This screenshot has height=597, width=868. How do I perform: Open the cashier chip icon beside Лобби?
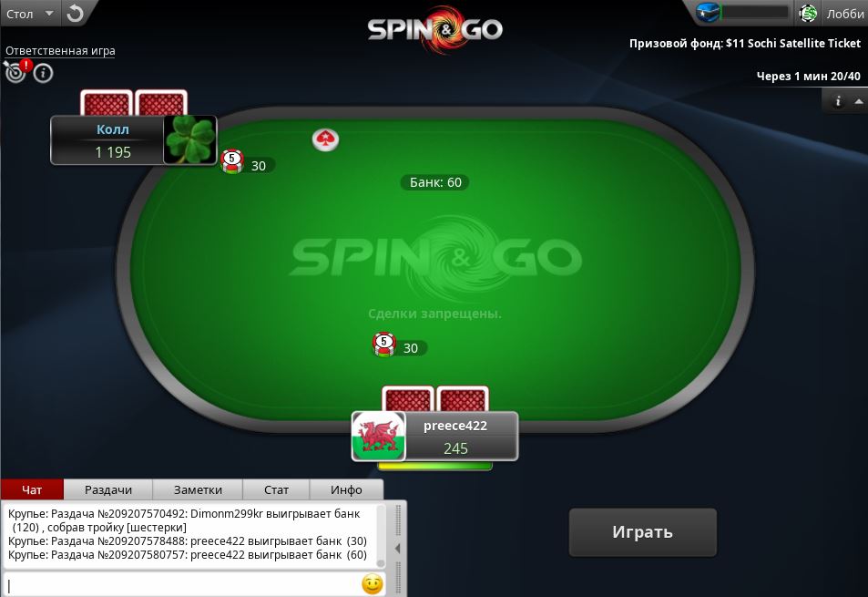point(808,14)
